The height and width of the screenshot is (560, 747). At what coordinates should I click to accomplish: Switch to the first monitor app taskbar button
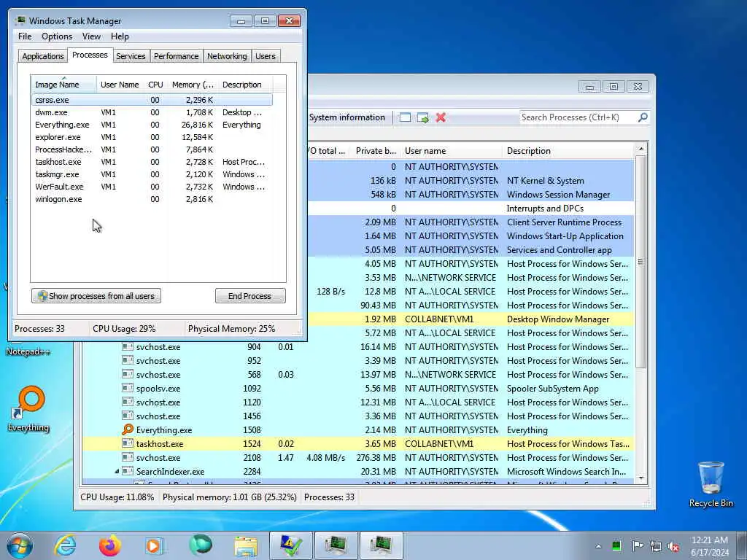point(336,545)
